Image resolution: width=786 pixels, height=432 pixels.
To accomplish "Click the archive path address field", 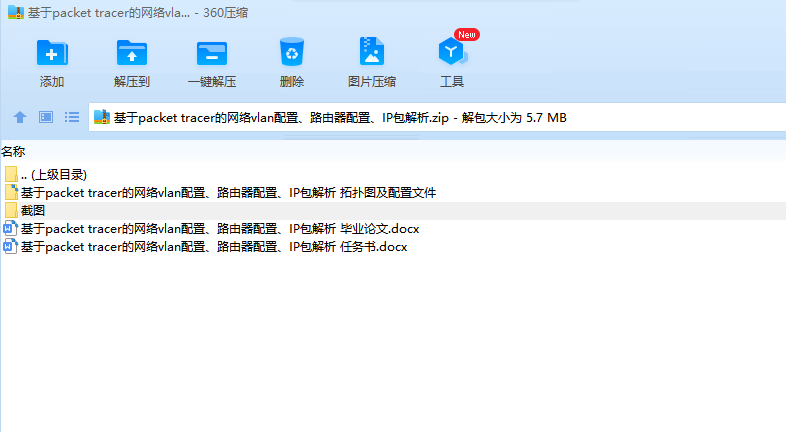I will coord(437,117).
